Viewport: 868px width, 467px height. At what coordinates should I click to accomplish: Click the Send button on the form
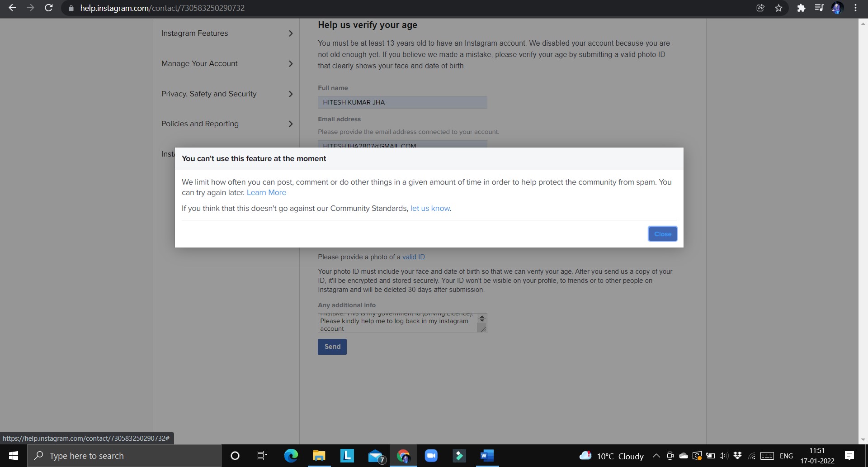click(332, 347)
